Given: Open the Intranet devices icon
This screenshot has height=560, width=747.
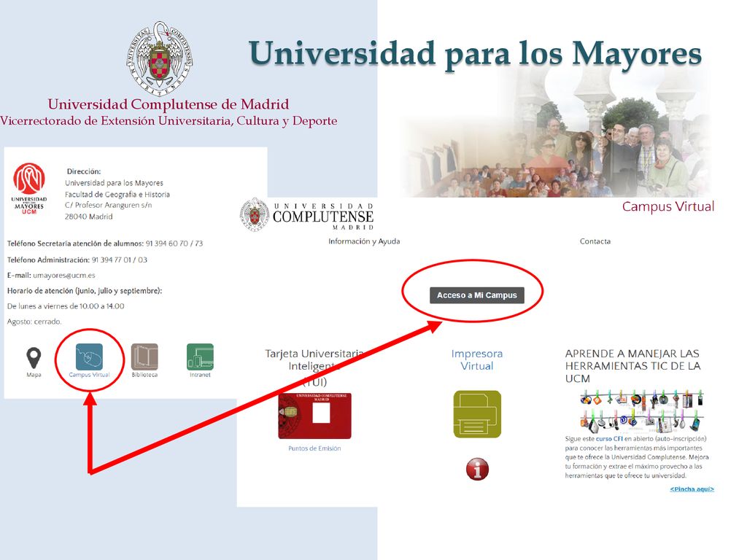Looking at the screenshot, I should 200,357.
